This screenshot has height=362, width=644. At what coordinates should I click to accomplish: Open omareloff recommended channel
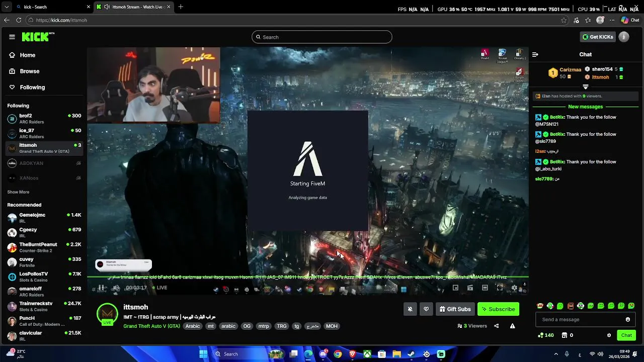coord(44,292)
